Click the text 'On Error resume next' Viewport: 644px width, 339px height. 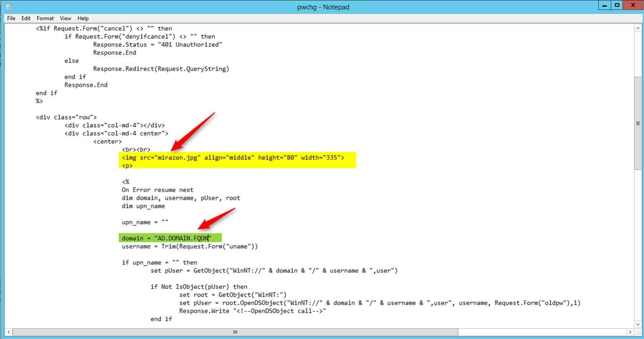157,190
